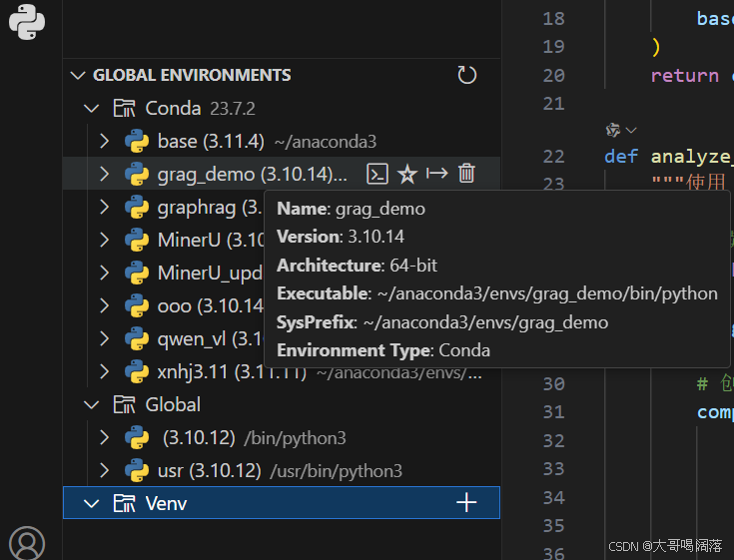
Task: Click Version: 3.10.14 in the tooltip
Action: [341, 237]
